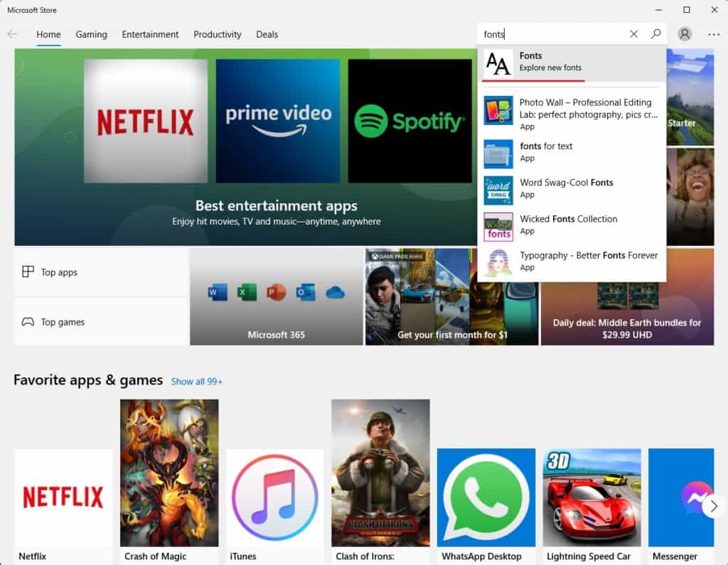Select the Deals menu item
Viewport: 728px width, 565px height.
(267, 34)
